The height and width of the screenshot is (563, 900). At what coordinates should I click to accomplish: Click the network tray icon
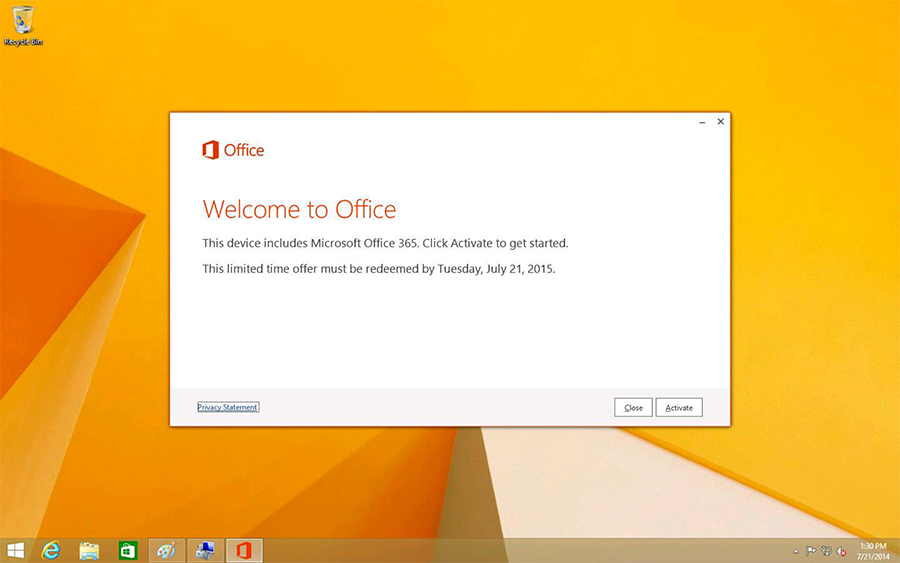(826, 552)
